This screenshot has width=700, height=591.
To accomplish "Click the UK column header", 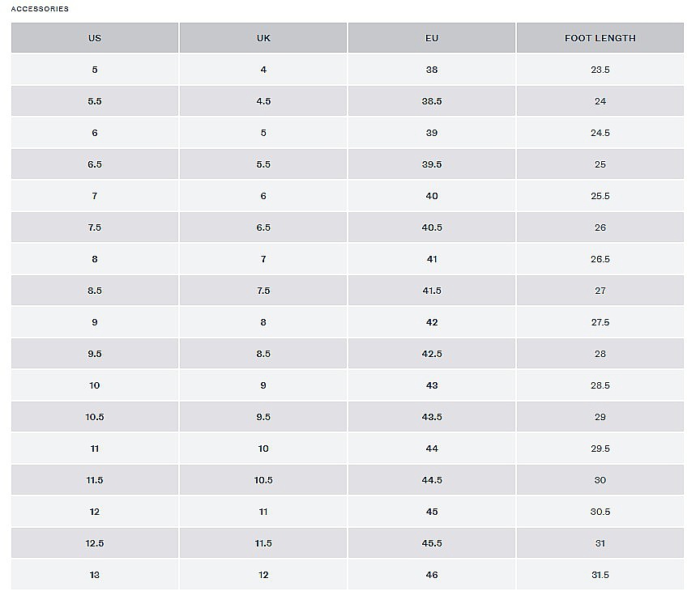I will [x=263, y=38].
